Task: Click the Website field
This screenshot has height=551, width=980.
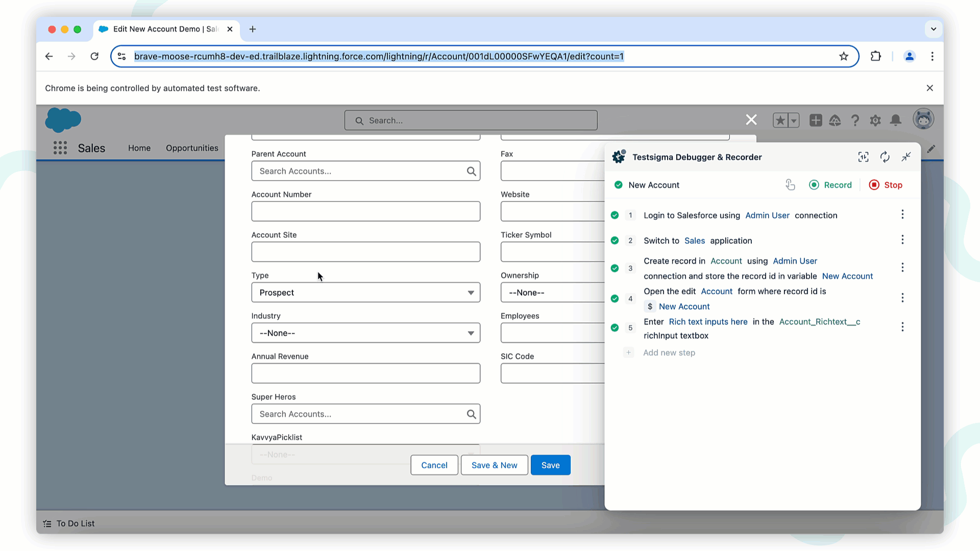Action: click(553, 211)
